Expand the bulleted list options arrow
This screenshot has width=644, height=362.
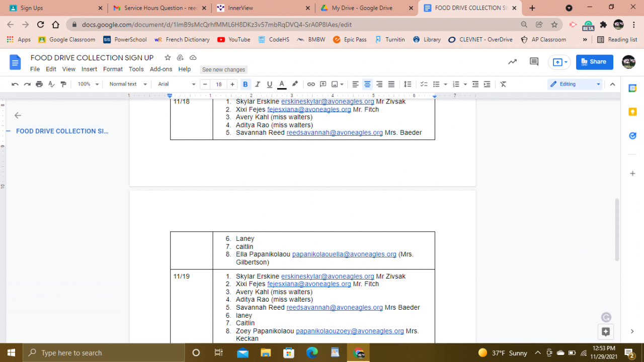(445, 84)
